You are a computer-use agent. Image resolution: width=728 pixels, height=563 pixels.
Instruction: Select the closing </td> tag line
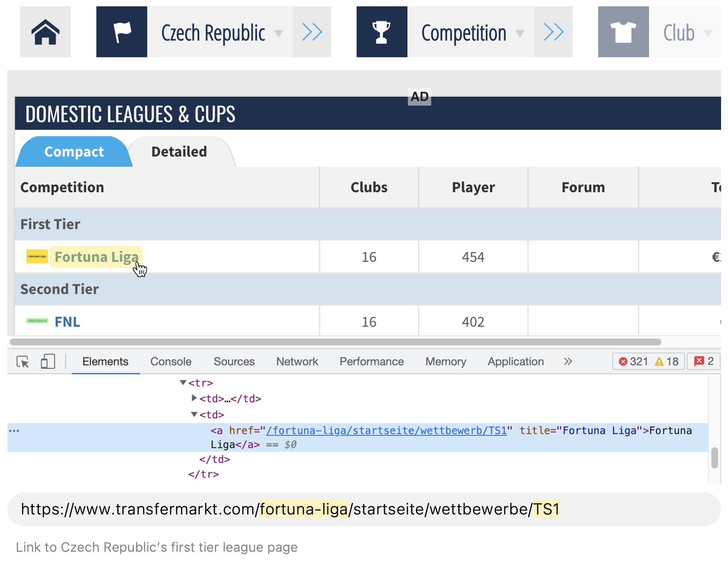pos(215,459)
